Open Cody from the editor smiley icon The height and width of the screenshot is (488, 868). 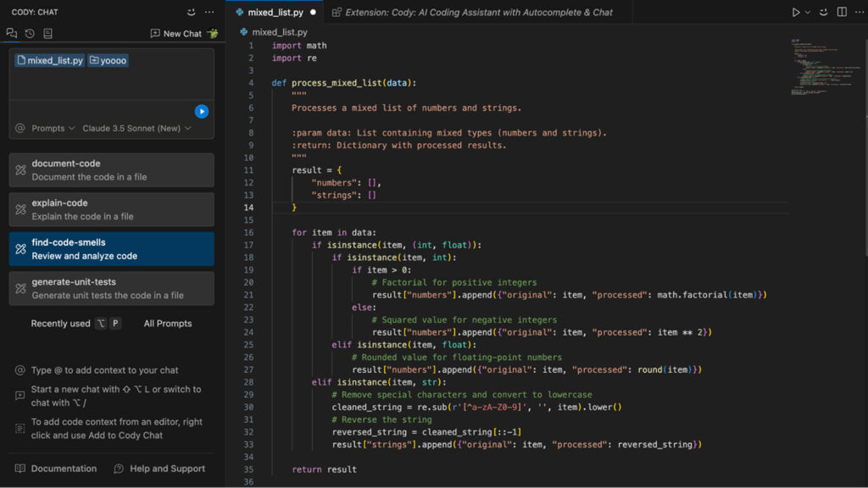click(x=823, y=12)
